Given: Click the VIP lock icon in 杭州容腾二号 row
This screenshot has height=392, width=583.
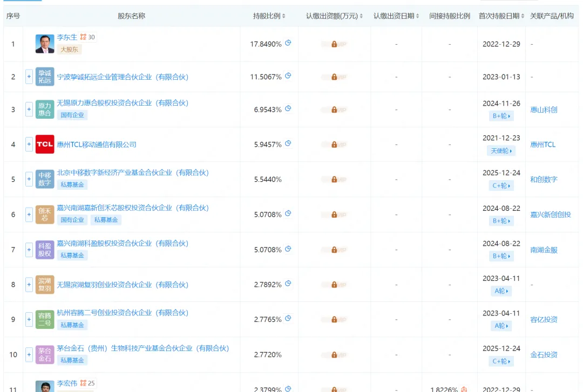Looking at the screenshot, I should 334,320.
